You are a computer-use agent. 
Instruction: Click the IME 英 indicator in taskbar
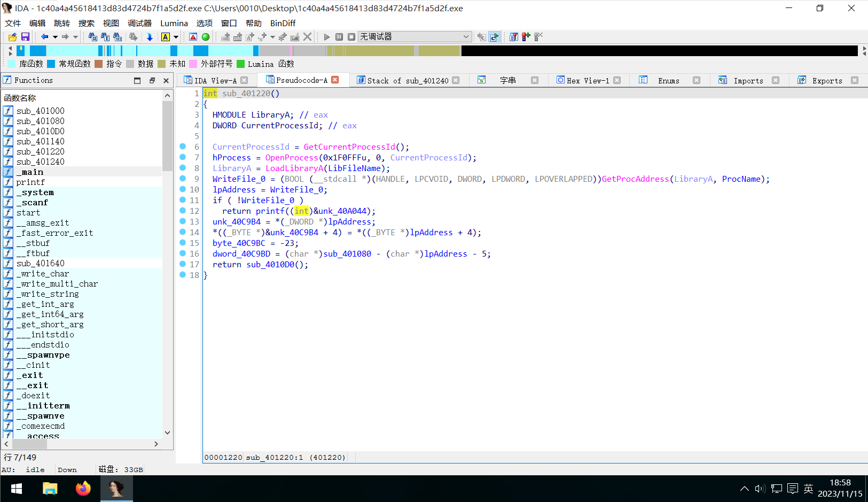tap(808, 489)
